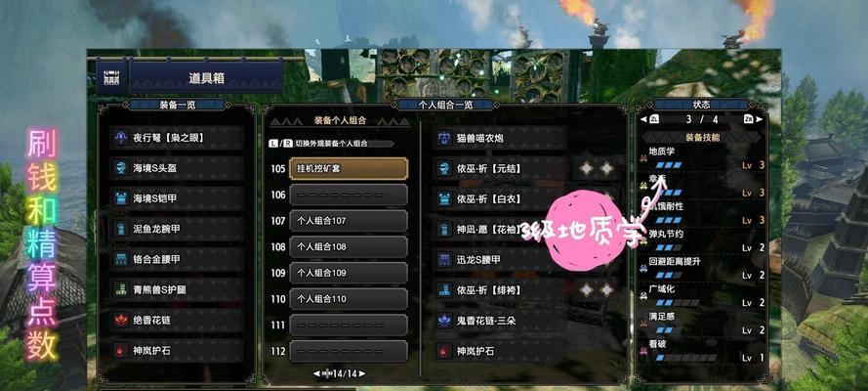This screenshot has width=868, height=391.
Task: Click the left arrow of 14/14 pager
Action: [316, 373]
